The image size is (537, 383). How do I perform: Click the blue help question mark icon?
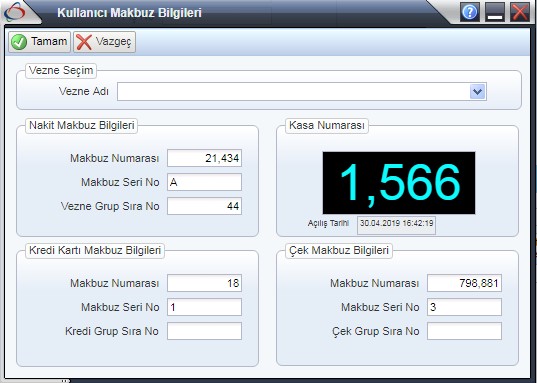coord(470,12)
